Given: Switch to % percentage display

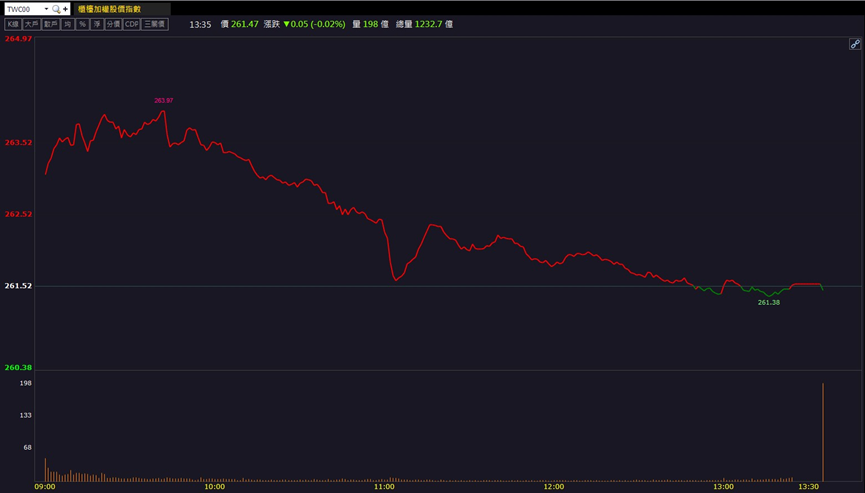Looking at the screenshot, I should pos(82,24).
